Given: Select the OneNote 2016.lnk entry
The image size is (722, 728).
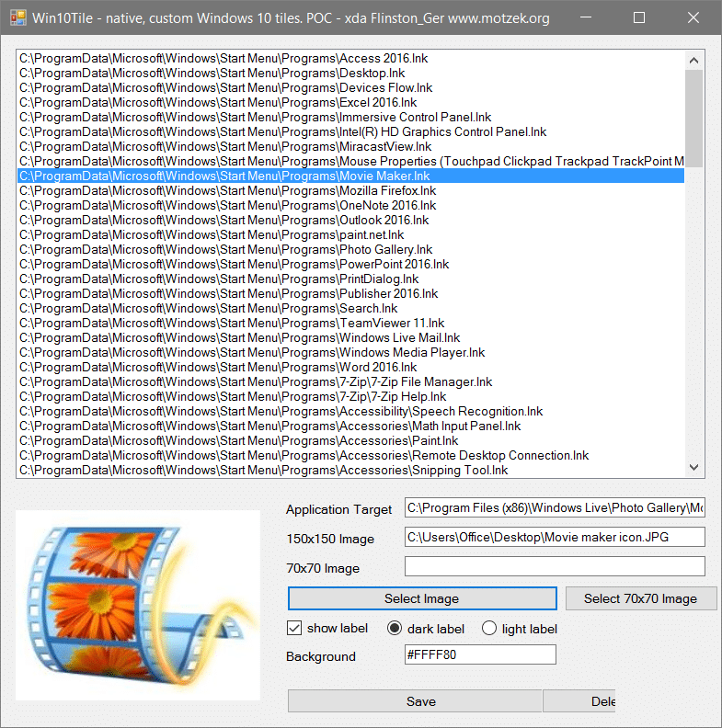Looking at the screenshot, I should (350, 205).
